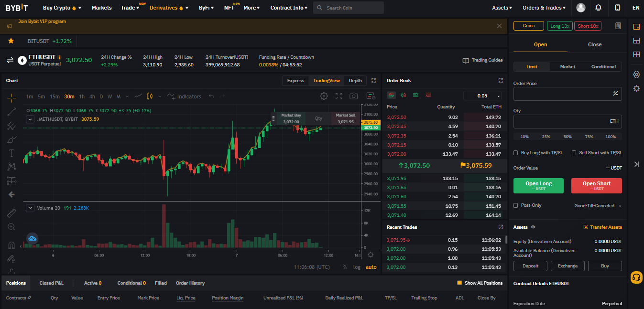Viewport: 644px width, 309px height.
Task: Open chart settings gear icon
Action: [324, 96]
